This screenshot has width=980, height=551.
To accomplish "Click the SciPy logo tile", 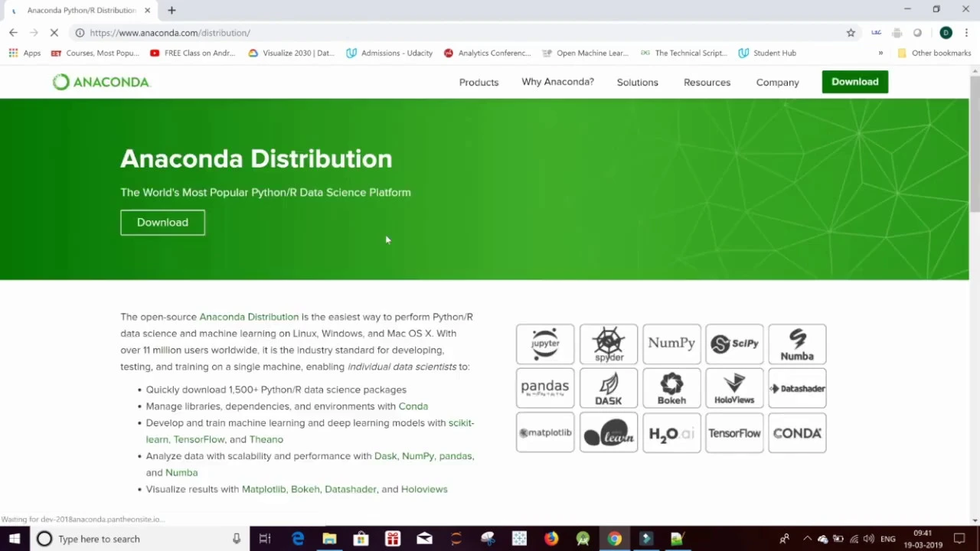I will coord(734,344).
